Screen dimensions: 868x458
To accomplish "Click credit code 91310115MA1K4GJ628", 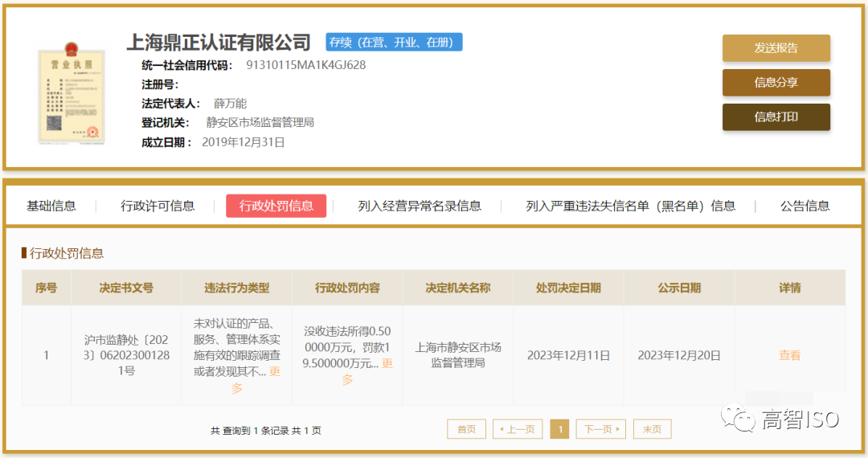I will tap(306, 65).
